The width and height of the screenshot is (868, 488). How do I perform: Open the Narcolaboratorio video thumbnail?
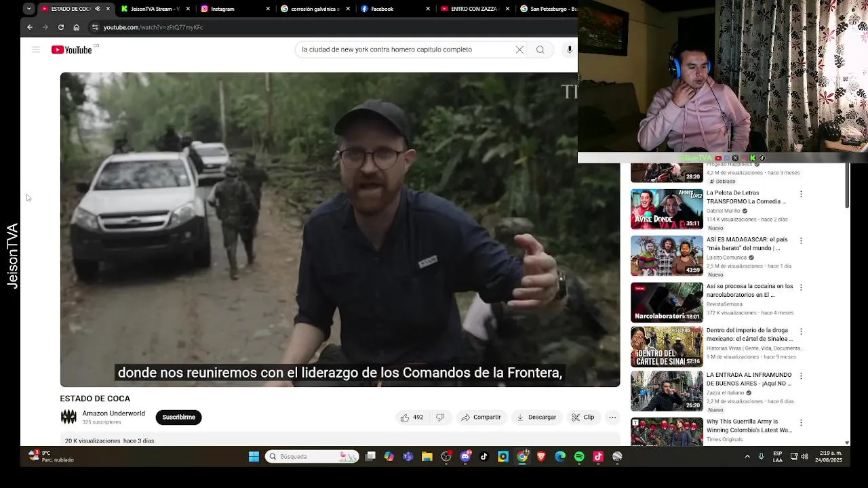[x=667, y=302]
